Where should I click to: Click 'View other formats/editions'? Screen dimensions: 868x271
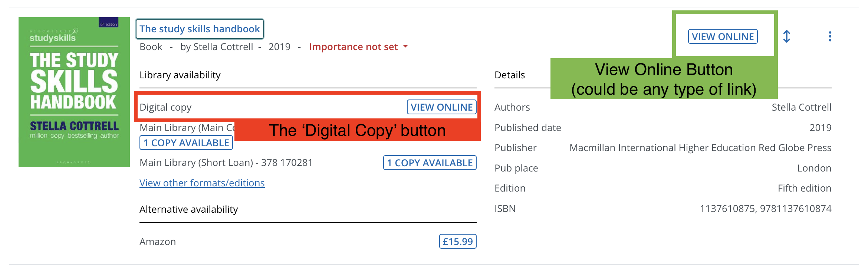click(202, 183)
